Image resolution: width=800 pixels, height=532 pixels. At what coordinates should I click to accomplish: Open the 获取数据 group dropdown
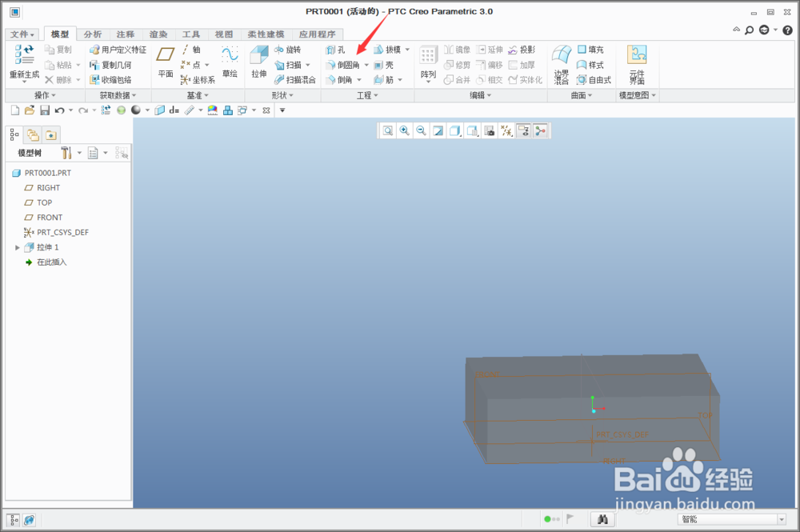tap(118, 95)
